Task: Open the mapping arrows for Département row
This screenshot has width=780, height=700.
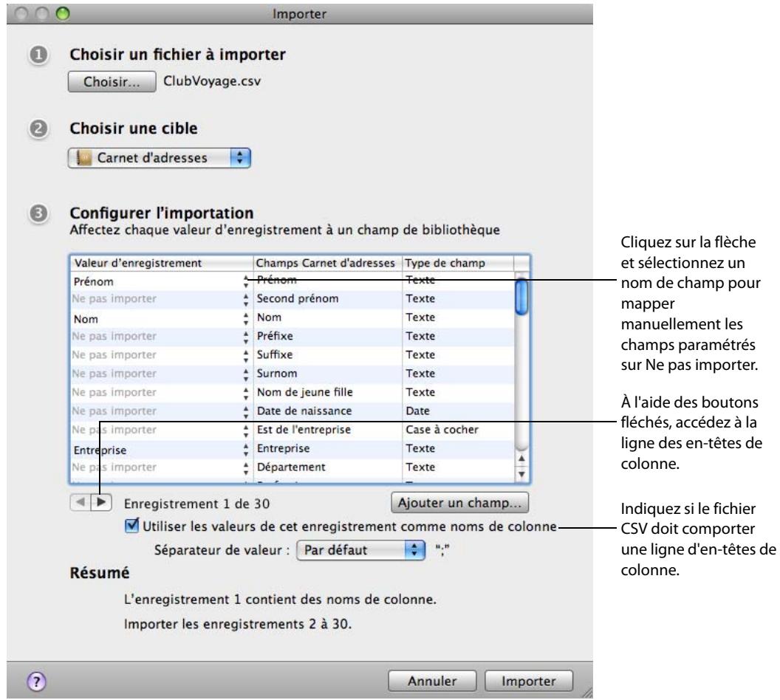Action: click(246, 468)
